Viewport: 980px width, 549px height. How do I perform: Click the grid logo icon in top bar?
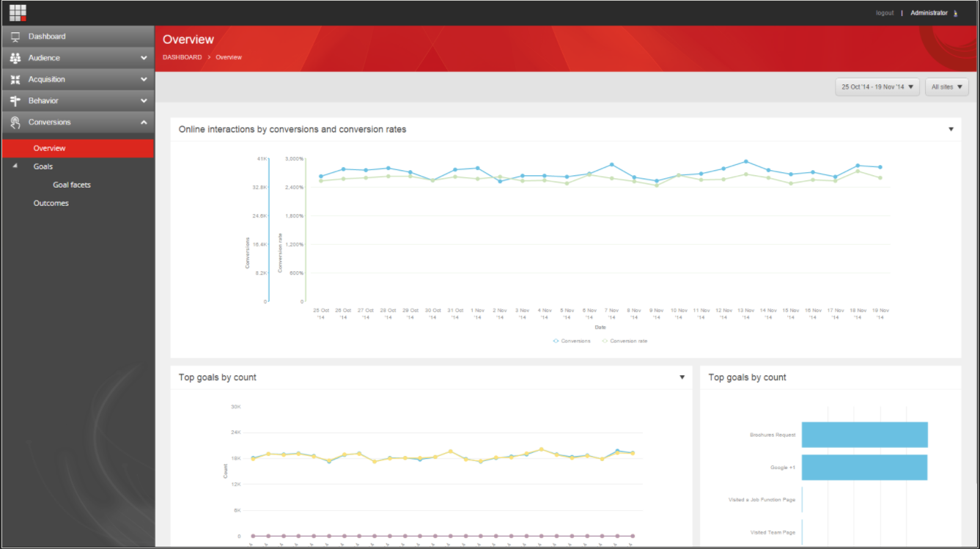18,12
